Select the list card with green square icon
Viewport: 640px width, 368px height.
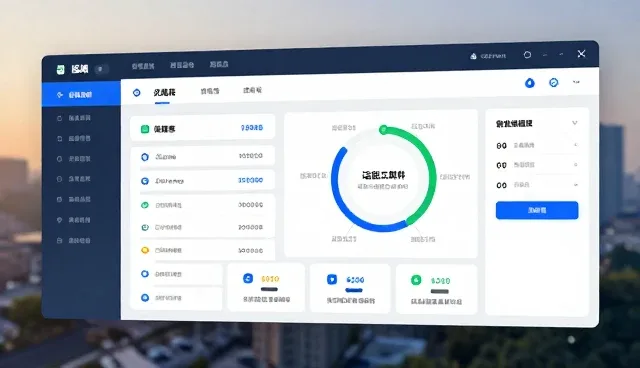pyautogui.click(x=202, y=129)
